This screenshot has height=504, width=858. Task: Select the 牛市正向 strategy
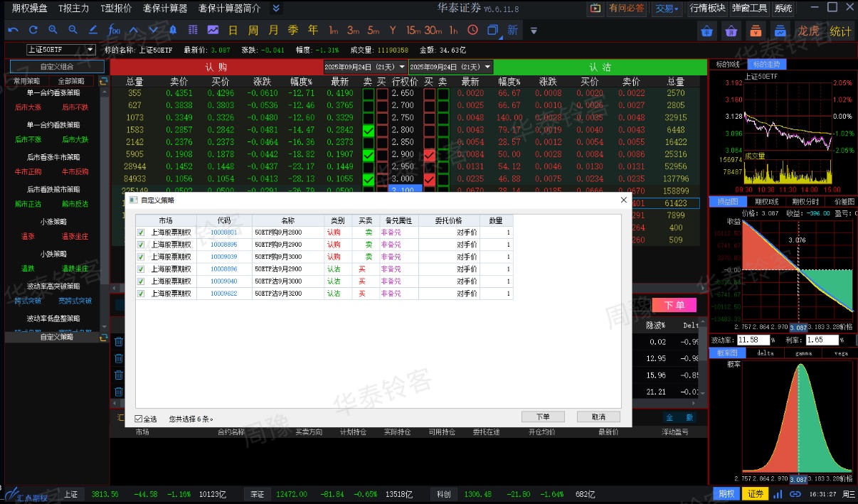pyautogui.click(x=28, y=172)
